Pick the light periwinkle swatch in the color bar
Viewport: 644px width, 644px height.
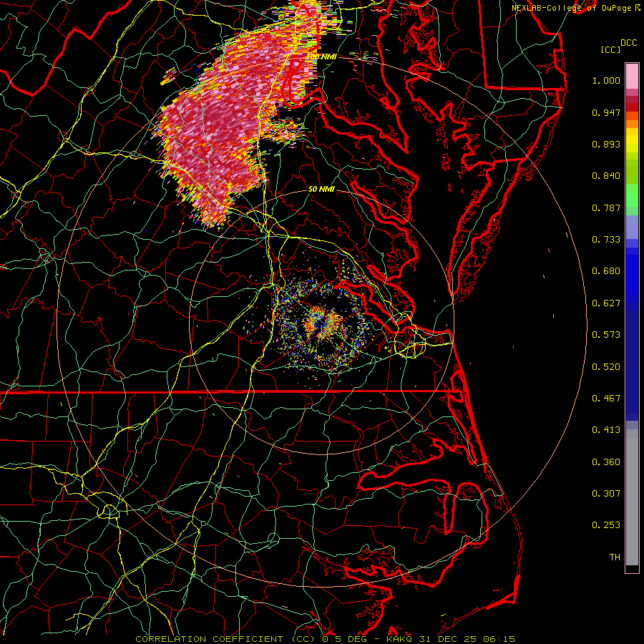coord(632,227)
